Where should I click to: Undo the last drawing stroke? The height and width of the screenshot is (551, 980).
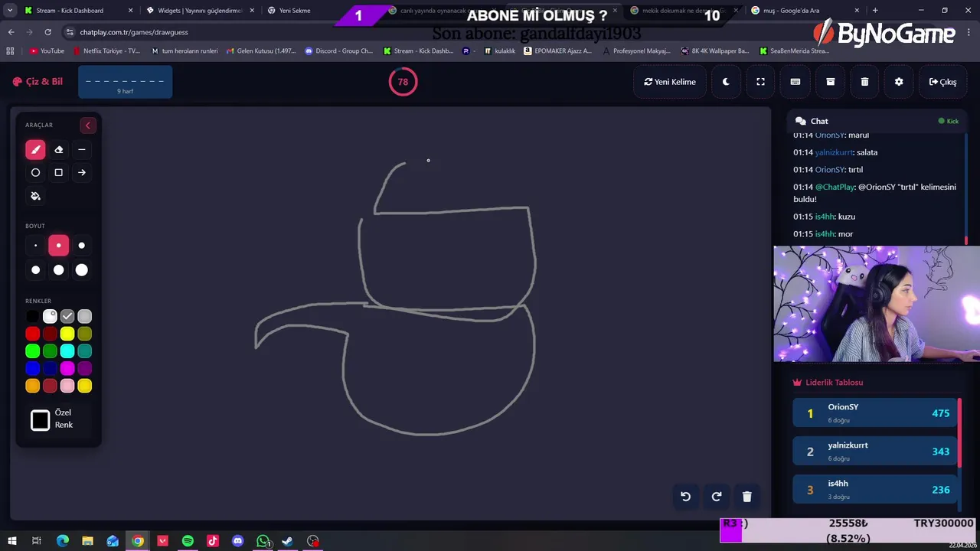point(686,497)
